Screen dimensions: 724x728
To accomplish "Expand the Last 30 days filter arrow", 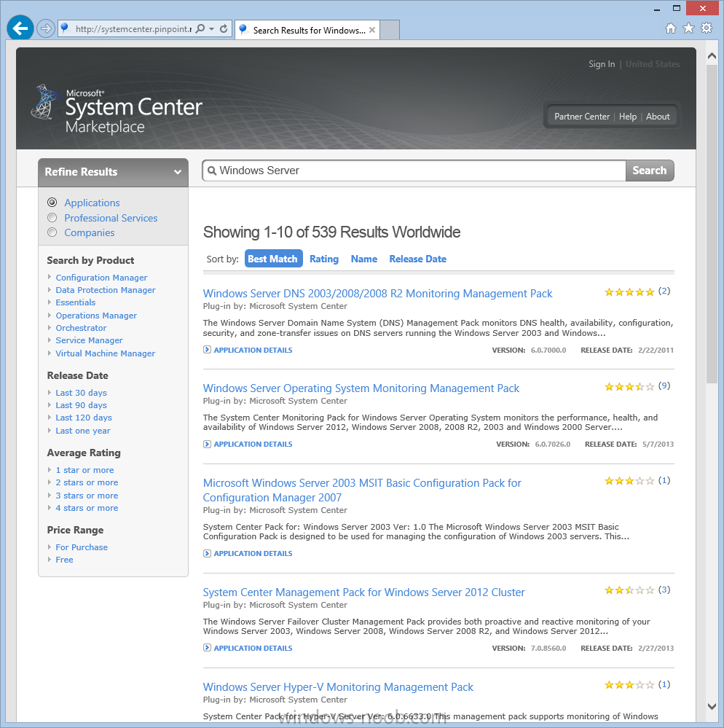I will coord(50,393).
